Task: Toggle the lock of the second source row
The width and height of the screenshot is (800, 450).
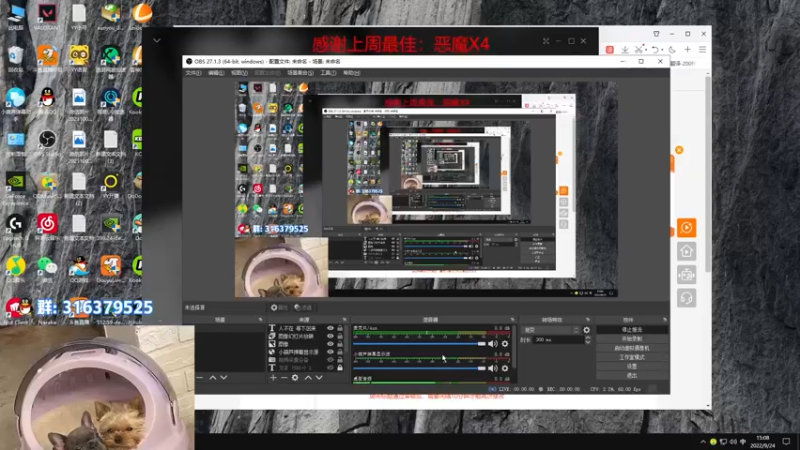Action: click(x=340, y=336)
